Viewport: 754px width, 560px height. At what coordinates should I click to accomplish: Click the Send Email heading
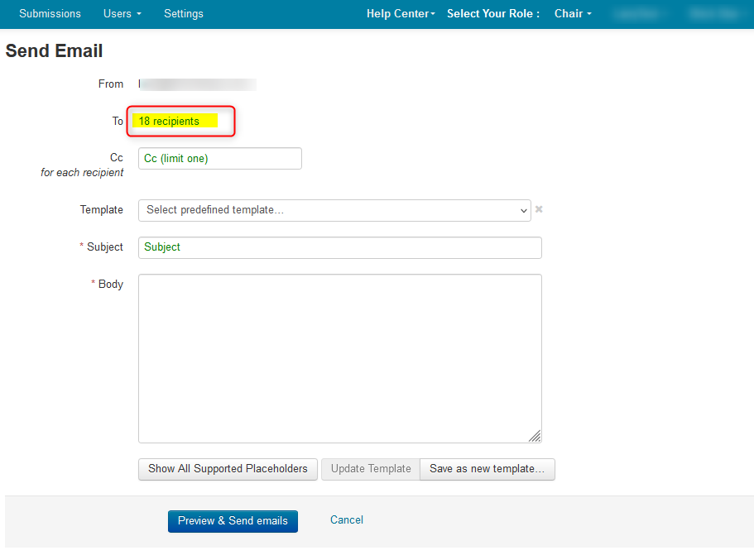click(54, 51)
